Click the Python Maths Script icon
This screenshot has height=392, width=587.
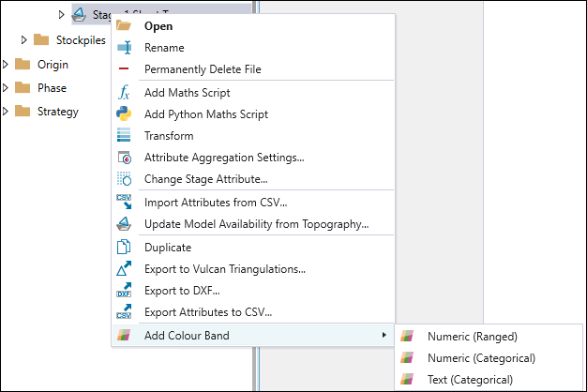coord(124,114)
